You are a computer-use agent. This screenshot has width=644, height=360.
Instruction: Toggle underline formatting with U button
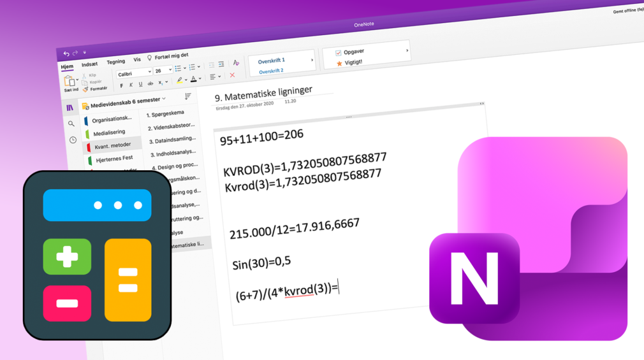pyautogui.click(x=140, y=84)
